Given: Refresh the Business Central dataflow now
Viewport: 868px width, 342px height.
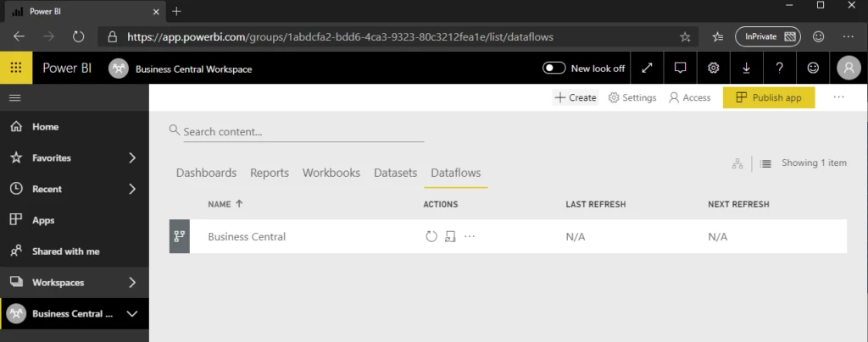Looking at the screenshot, I should tap(431, 236).
